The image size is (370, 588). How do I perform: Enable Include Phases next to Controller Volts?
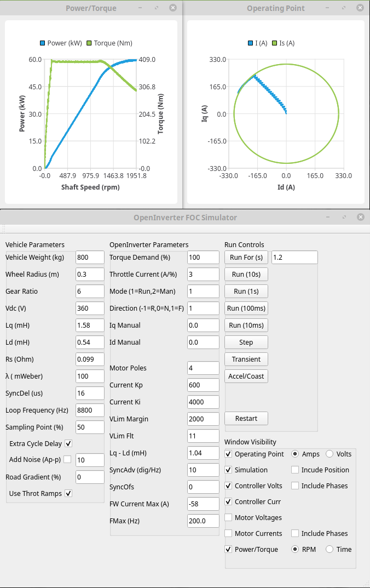point(295,486)
